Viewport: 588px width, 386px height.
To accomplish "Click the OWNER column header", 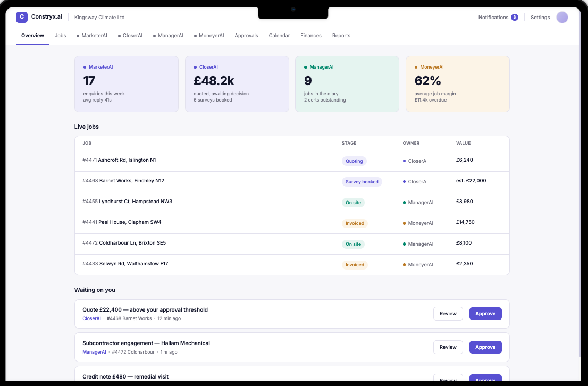I will 411,144.
